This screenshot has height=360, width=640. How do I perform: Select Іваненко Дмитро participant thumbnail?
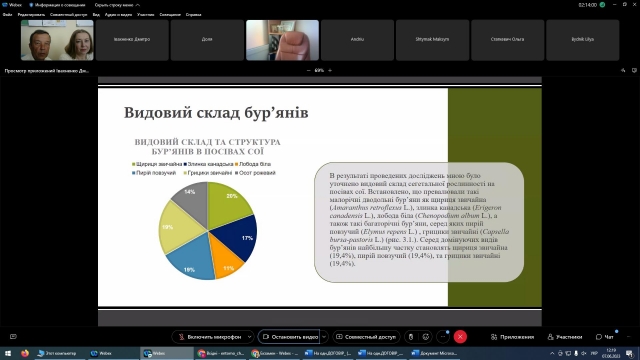point(132,40)
